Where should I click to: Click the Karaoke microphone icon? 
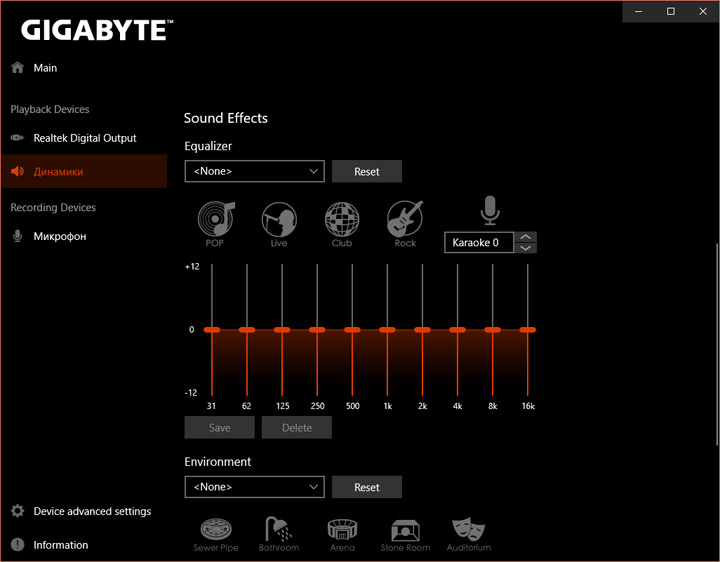tap(490, 211)
